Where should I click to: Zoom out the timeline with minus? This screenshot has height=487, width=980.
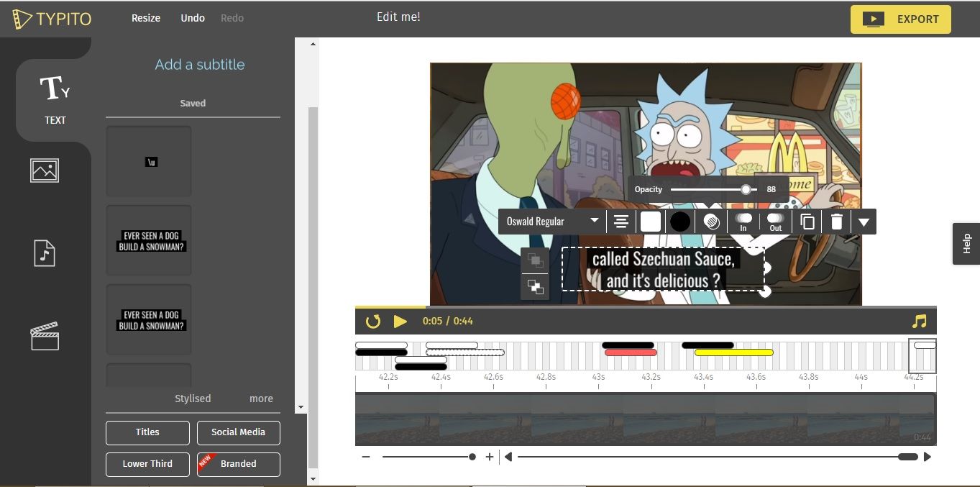[x=366, y=457]
